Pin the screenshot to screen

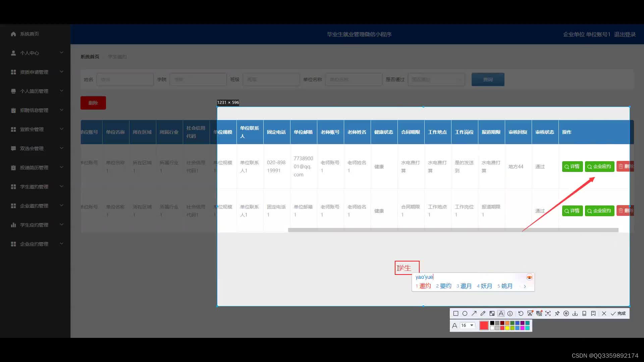click(x=557, y=313)
